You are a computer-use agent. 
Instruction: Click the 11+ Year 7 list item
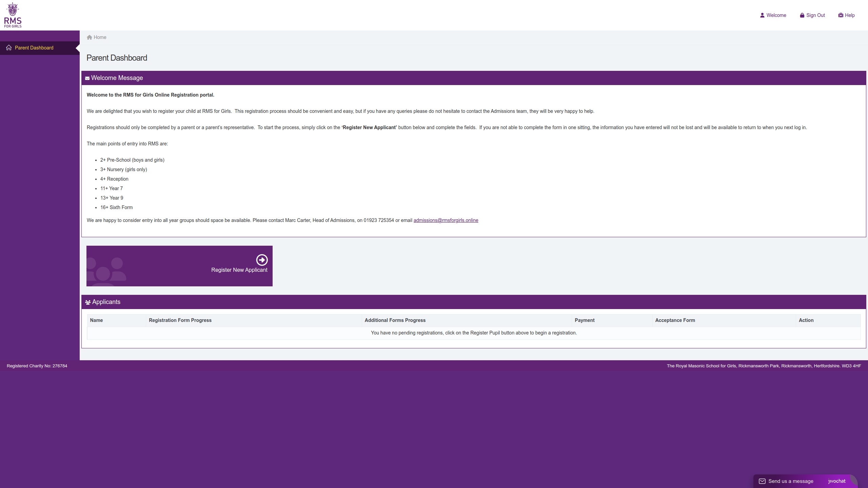coord(112,188)
